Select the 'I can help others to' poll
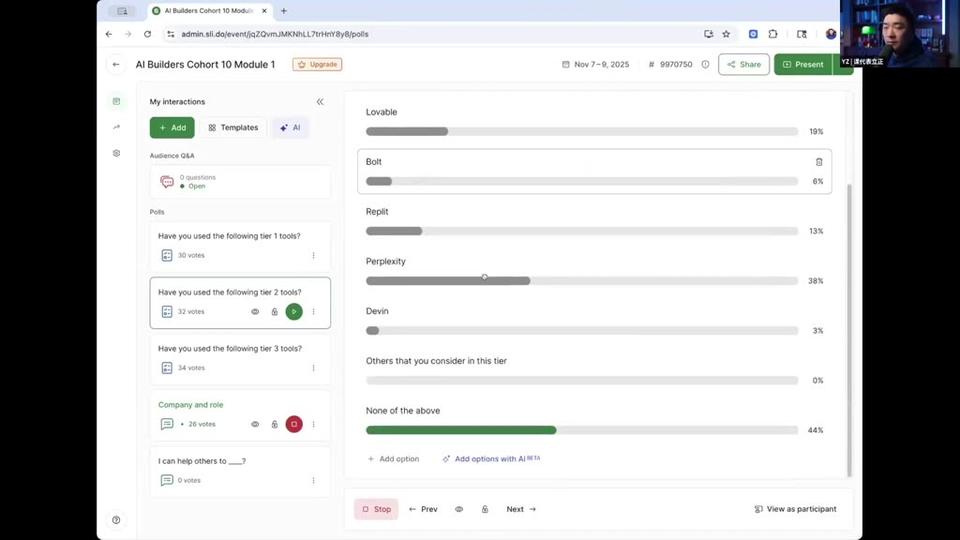Viewport: 960px width, 540px height. [240, 471]
